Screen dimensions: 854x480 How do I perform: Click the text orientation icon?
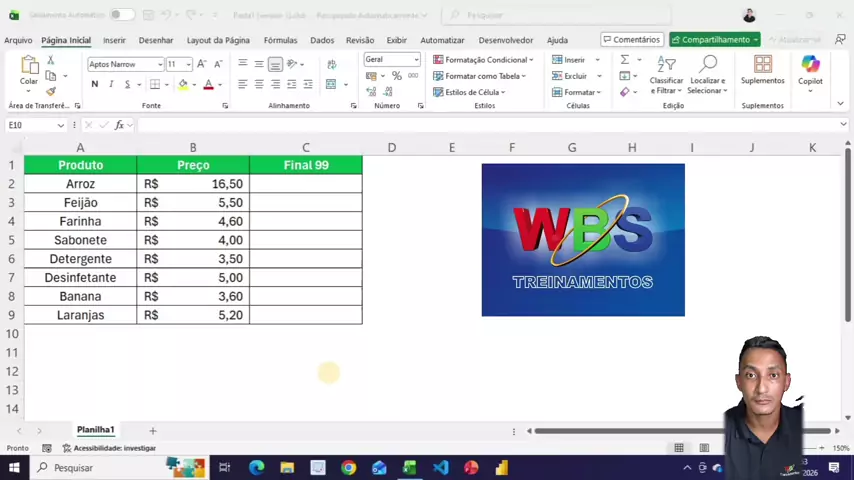(x=292, y=64)
